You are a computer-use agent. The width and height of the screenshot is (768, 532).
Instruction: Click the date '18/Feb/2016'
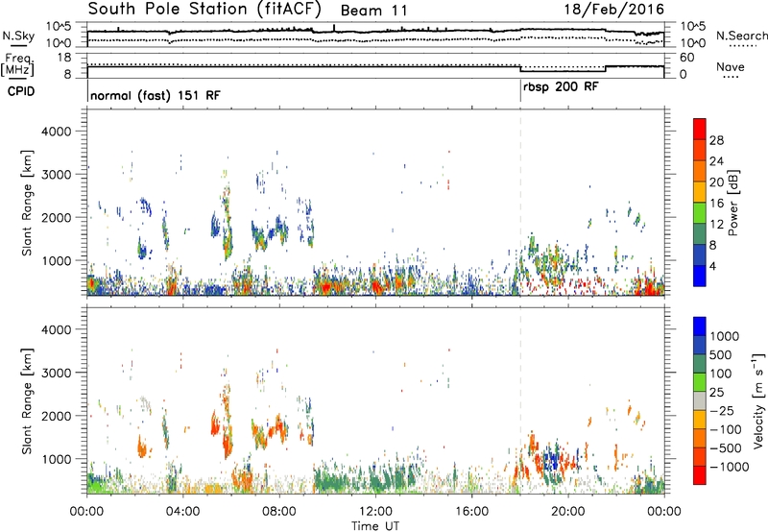pyautogui.click(x=614, y=10)
